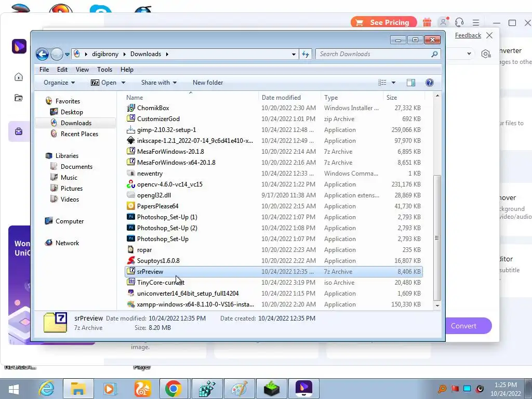Viewport: 532px width, 399px height.
Task: Expand the Share with dropdown
Action: pos(159,83)
